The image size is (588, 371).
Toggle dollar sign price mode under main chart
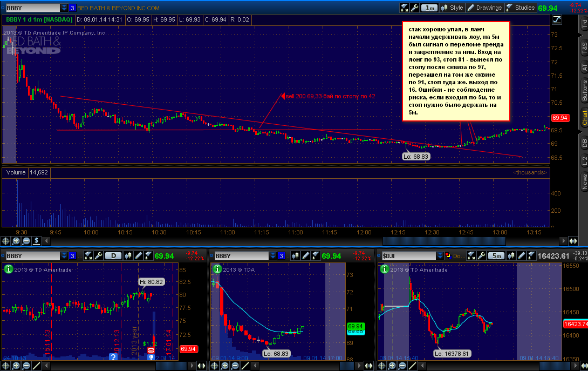(x=36, y=241)
